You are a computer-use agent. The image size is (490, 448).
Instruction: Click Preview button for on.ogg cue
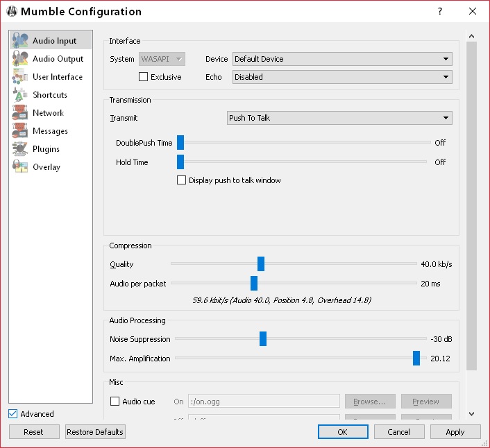426,402
